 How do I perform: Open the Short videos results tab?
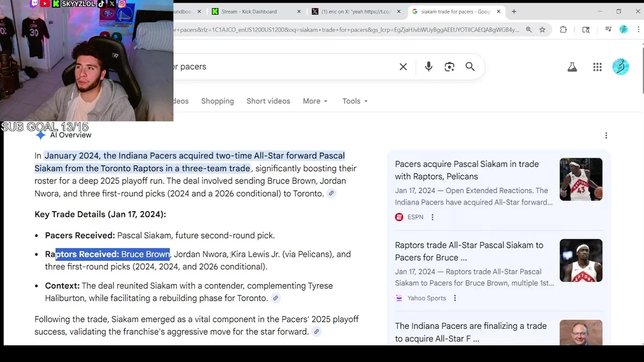[x=268, y=101]
